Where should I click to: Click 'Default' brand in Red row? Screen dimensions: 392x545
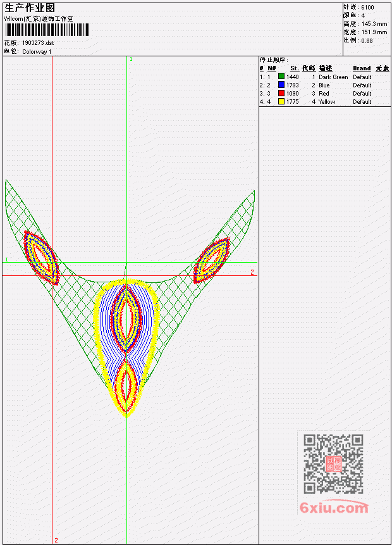click(362, 94)
